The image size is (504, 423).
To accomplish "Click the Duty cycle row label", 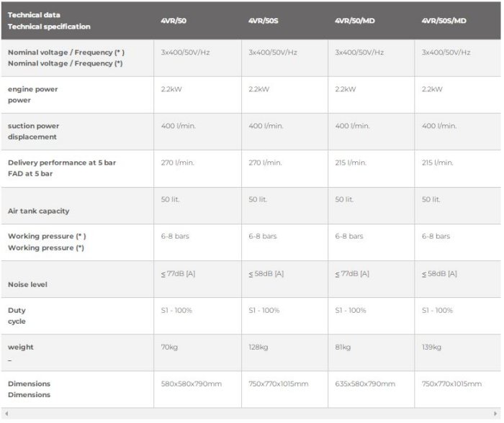I will (x=17, y=316).
